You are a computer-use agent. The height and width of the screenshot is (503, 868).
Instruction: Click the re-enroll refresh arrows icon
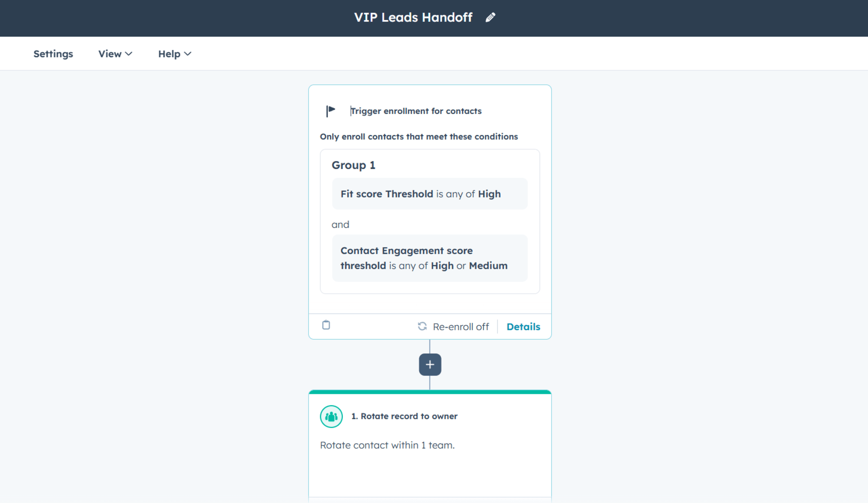pyautogui.click(x=422, y=326)
